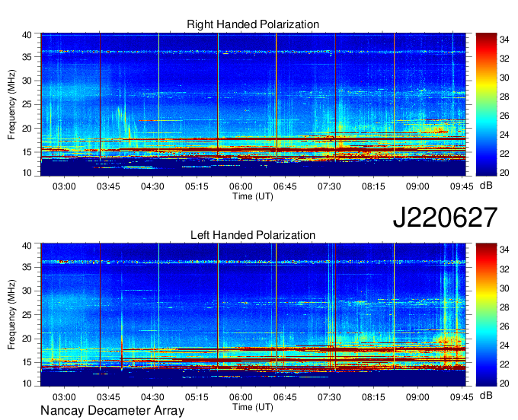The width and height of the screenshot is (518, 420).
Task: Click the 22 dB value on Left Handed color bar
Action: point(504,364)
